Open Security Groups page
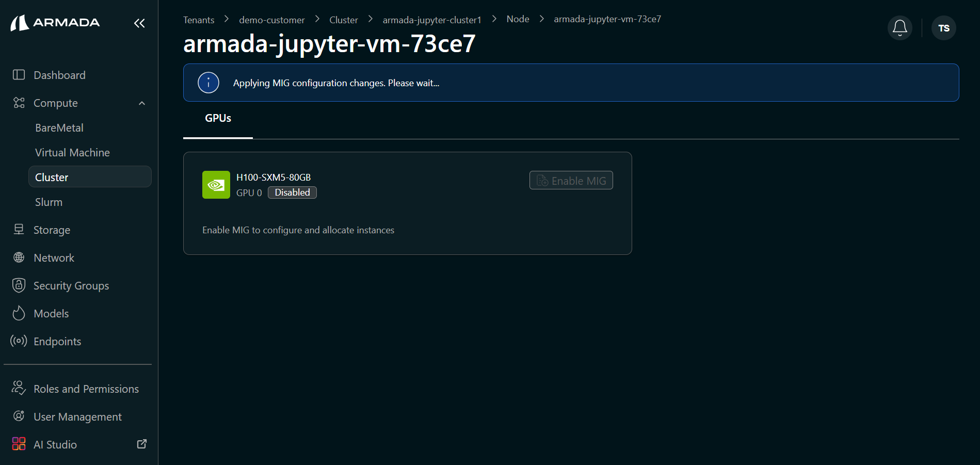 [71, 285]
